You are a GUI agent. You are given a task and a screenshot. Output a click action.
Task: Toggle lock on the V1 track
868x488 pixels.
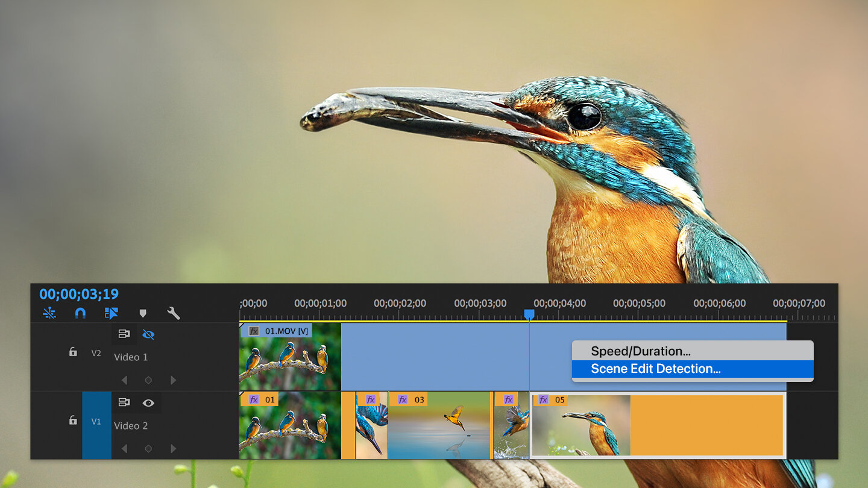coord(73,421)
